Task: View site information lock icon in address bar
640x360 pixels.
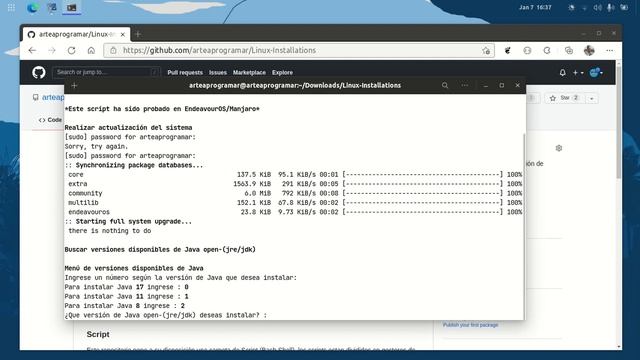Action: click(113, 50)
